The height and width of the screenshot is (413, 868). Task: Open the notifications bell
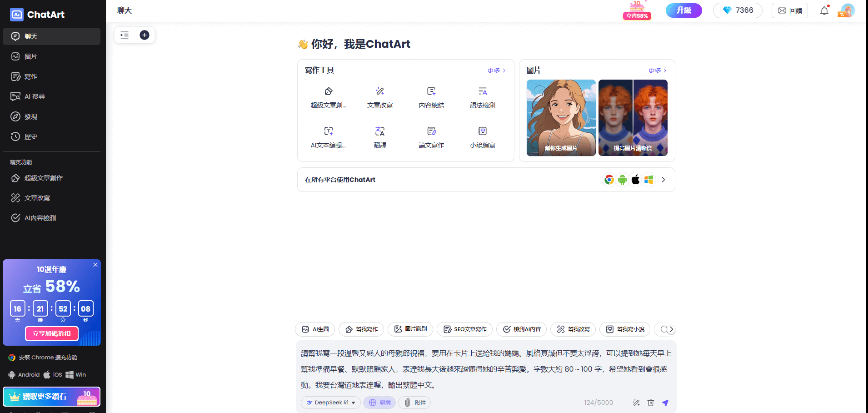pos(824,10)
